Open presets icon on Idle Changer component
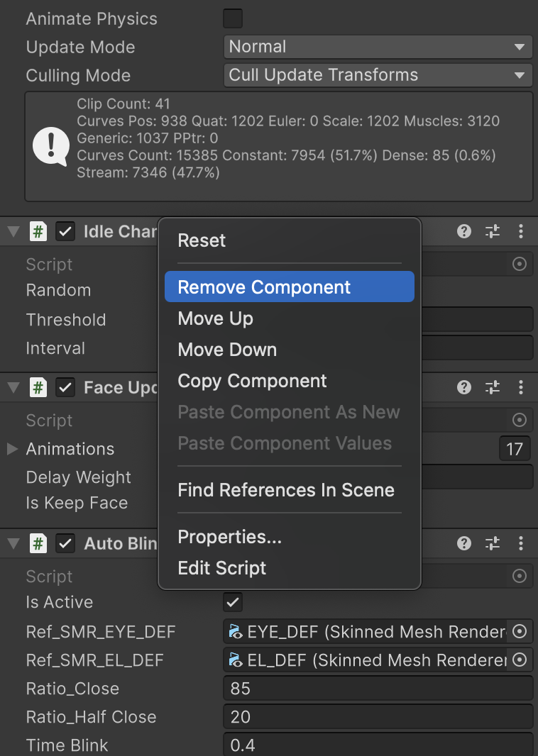 tap(493, 231)
